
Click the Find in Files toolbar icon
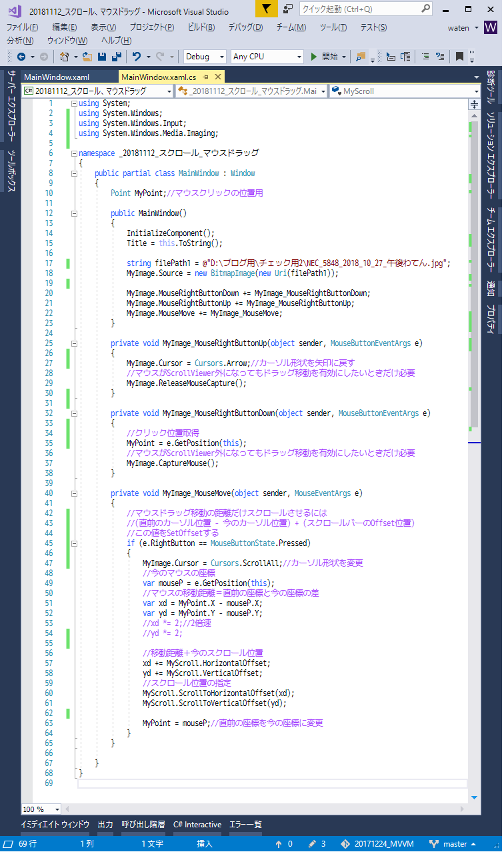click(361, 57)
